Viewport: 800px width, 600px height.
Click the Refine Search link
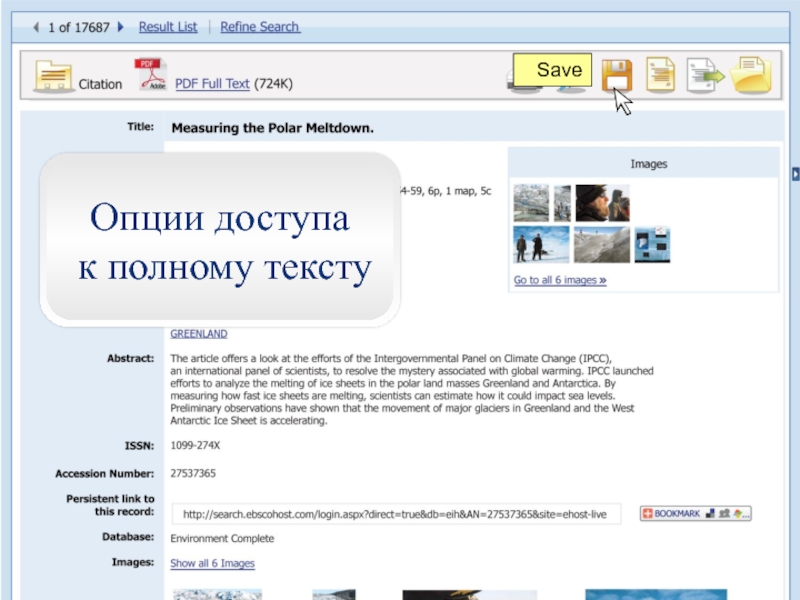click(x=260, y=27)
